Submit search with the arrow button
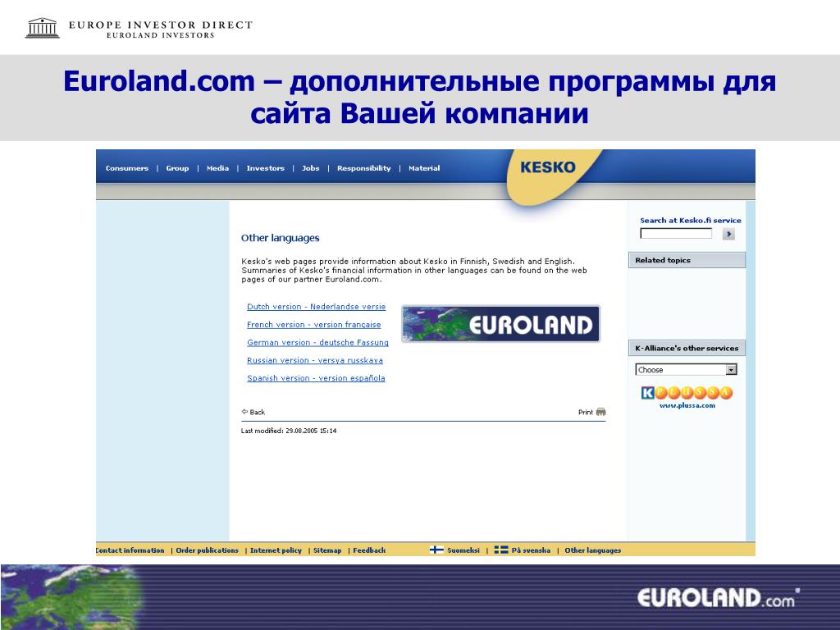This screenshot has width=840, height=630. coord(728,234)
